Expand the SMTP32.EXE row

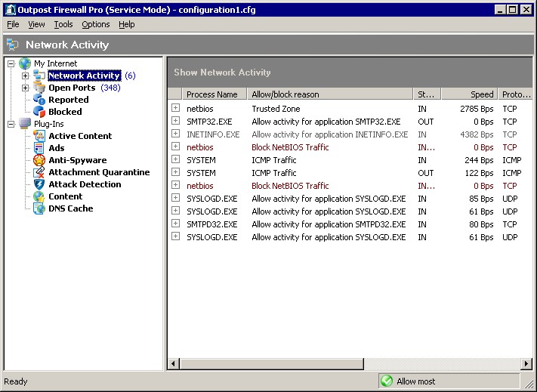tap(176, 121)
